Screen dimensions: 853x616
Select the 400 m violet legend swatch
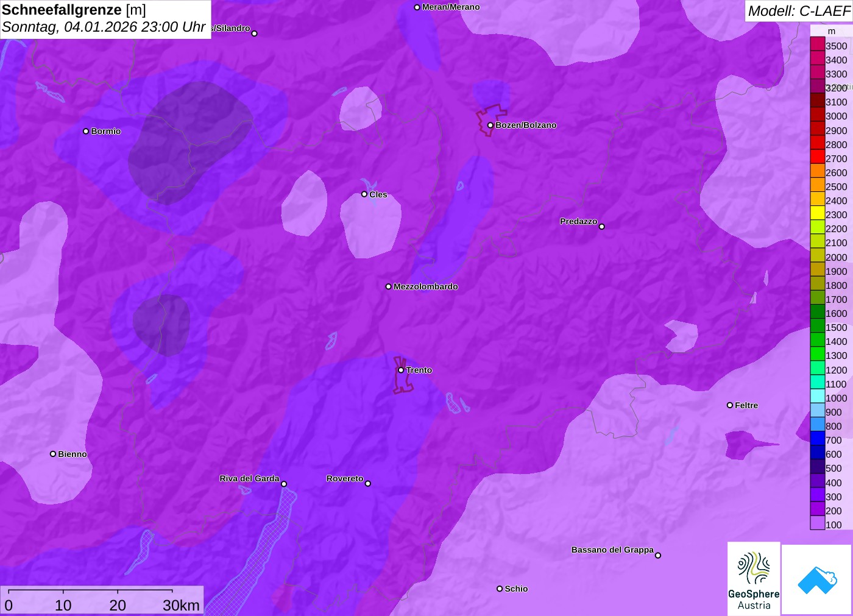pyautogui.click(x=817, y=481)
